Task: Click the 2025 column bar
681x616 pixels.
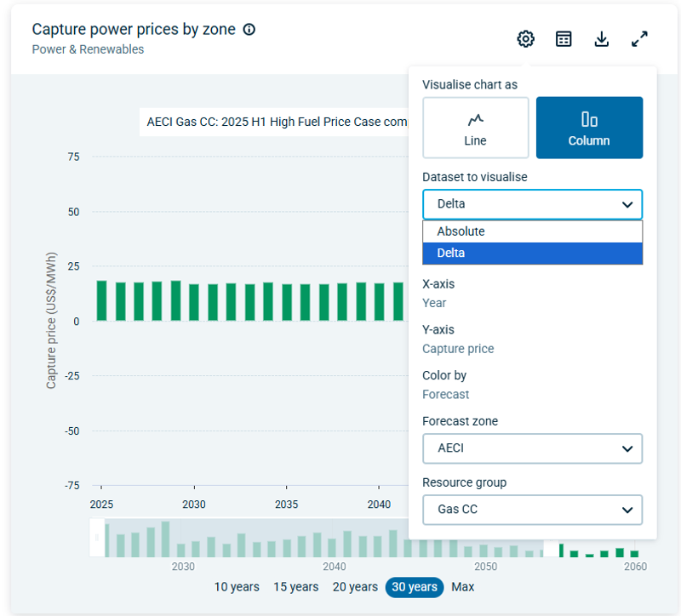Action: [x=101, y=300]
